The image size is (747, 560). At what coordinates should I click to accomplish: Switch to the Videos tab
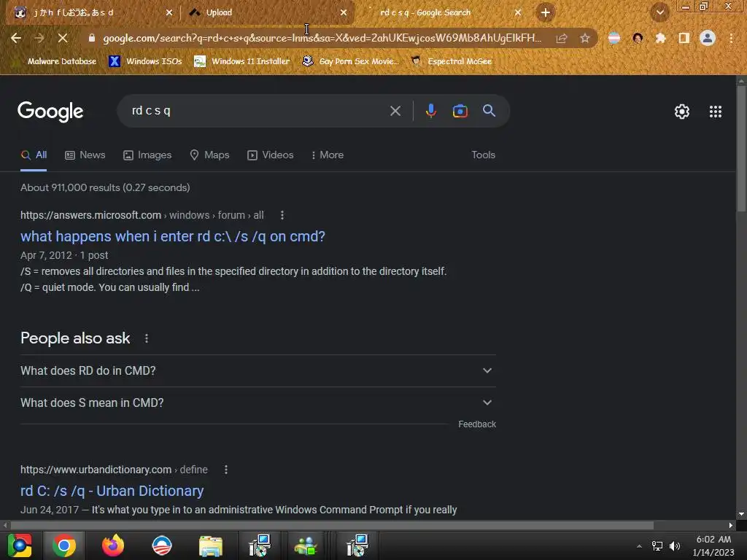coord(270,155)
